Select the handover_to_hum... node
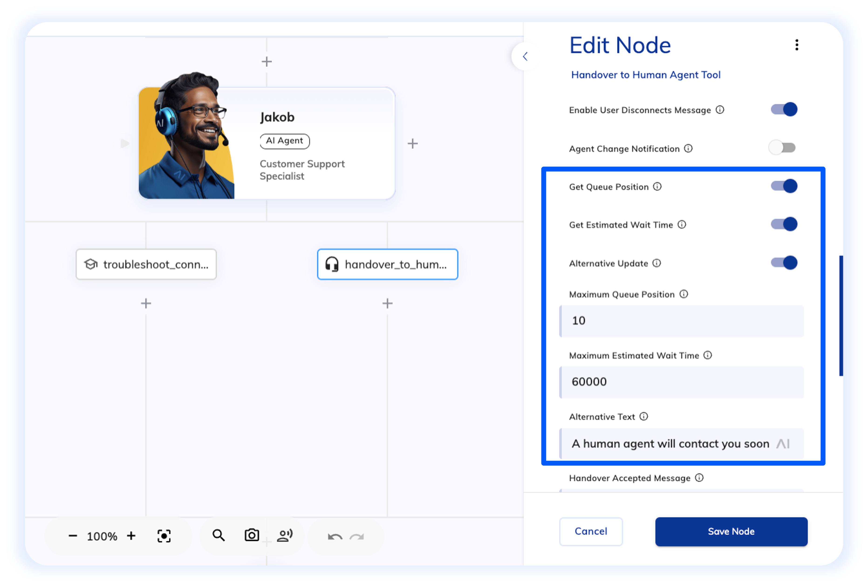Screen dimensions: 868x588 [387, 264]
